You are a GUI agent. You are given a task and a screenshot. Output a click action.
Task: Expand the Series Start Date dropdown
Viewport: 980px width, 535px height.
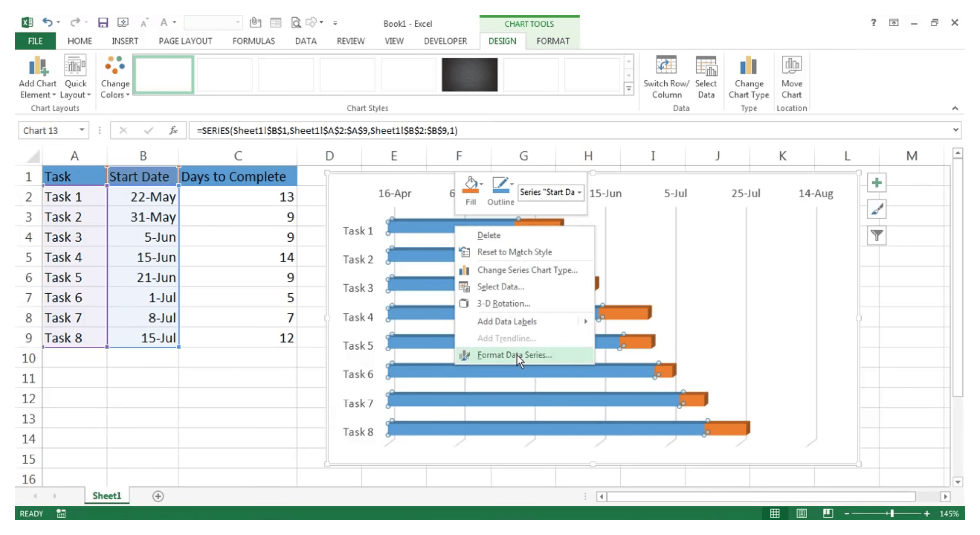tap(578, 192)
